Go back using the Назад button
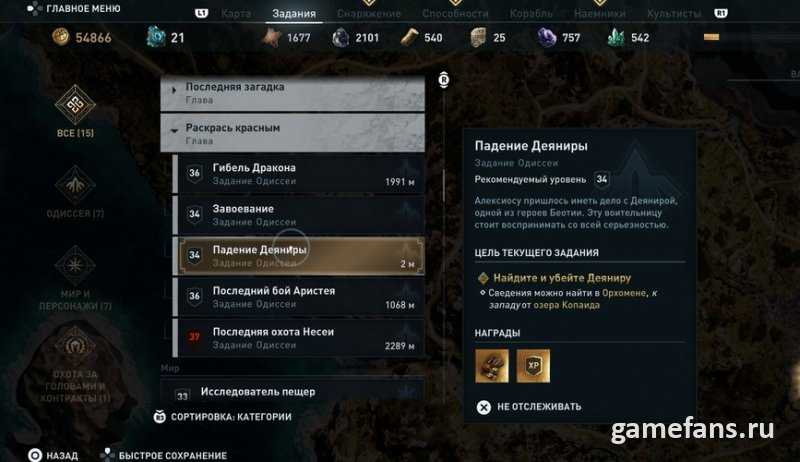The width and height of the screenshot is (800, 462). tap(53, 455)
